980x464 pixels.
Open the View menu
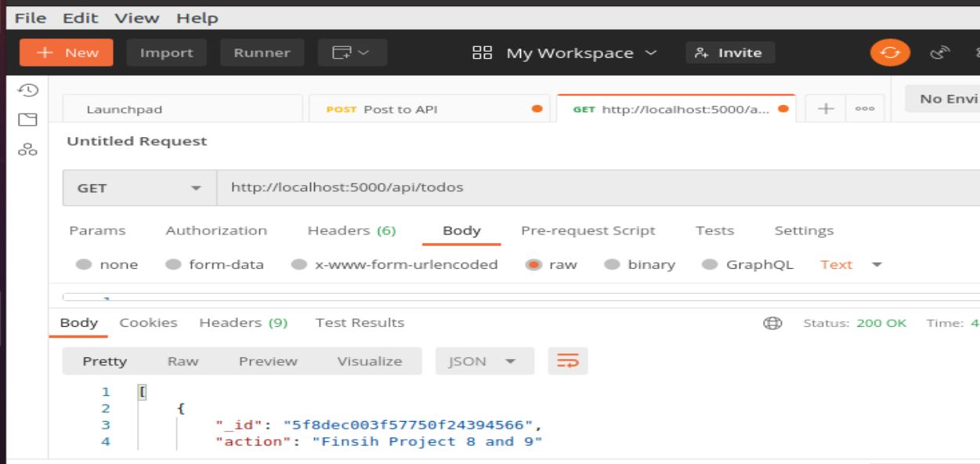pos(137,17)
